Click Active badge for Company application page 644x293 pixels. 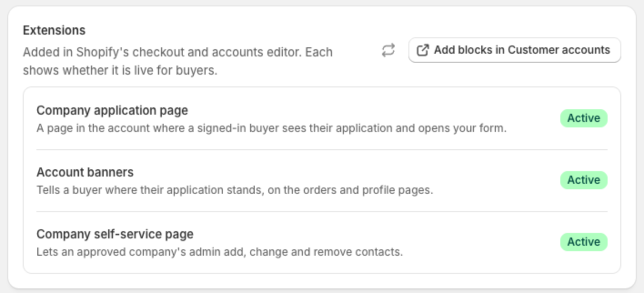584,118
